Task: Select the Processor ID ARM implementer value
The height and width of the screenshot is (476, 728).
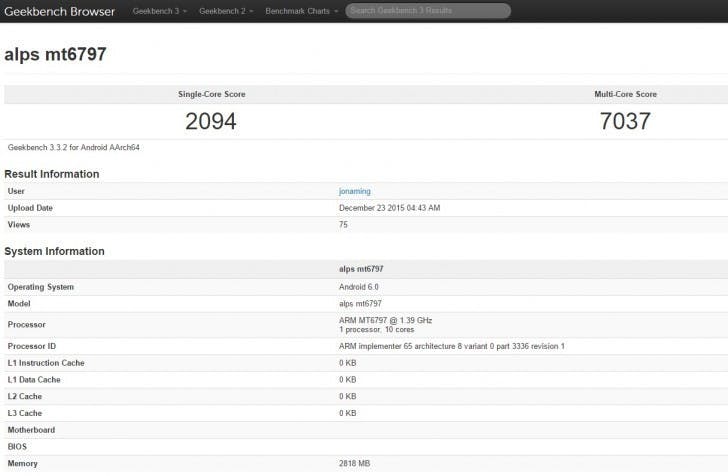Action: click(452, 346)
